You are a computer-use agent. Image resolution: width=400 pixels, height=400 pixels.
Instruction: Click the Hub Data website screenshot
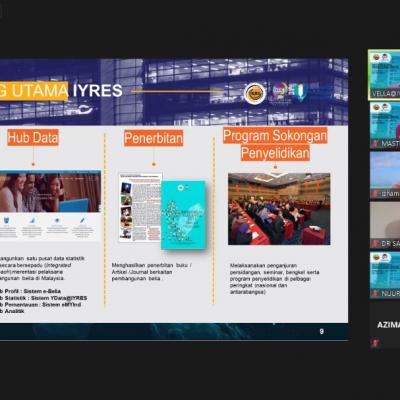50,206
